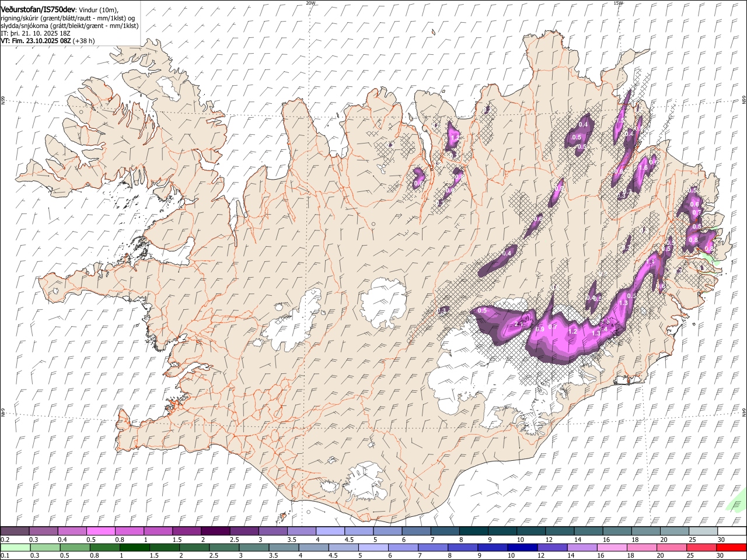Select the snow legend swatch between 1 and 1.5
Image resolution: width=747 pixels, height=560 pixels.
158,531
